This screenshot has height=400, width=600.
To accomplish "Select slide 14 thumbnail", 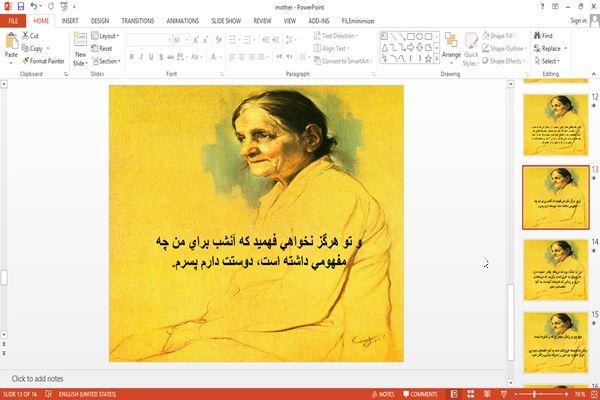I will [556, 270].
